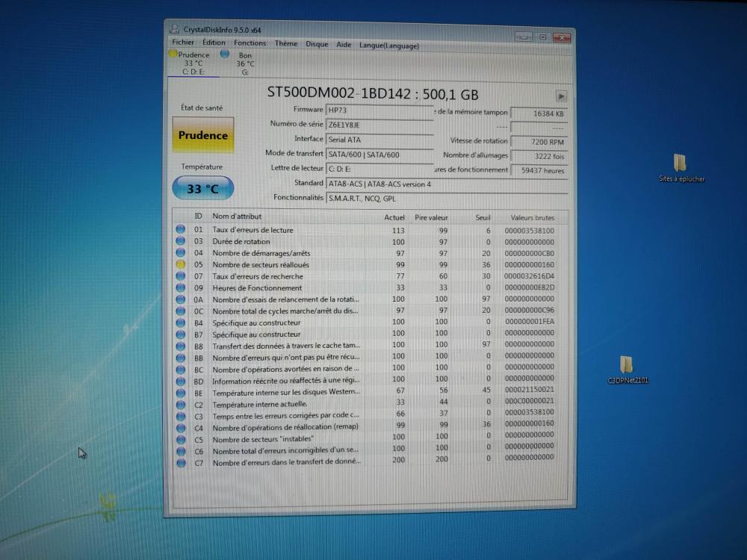
Task: Go to next disk with arrow button
Action: (x=561, y=96)
